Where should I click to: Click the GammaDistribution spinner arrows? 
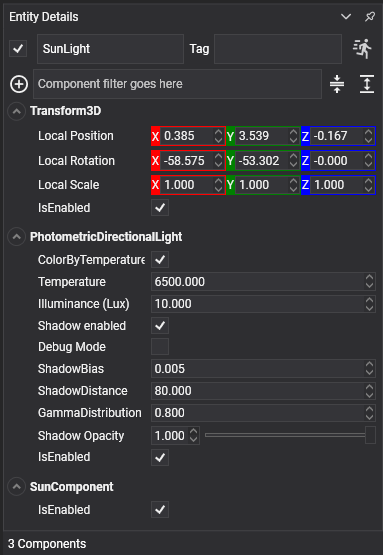point(370,413)
